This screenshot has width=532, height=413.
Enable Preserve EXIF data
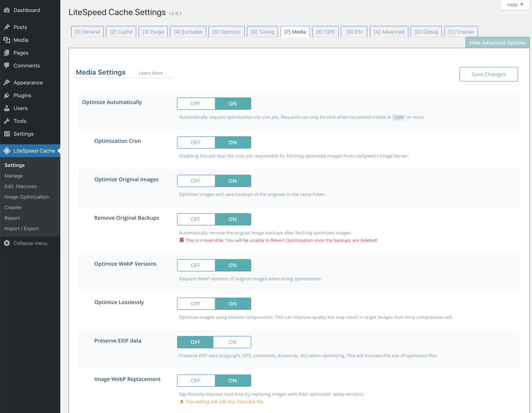coord(232,342)
